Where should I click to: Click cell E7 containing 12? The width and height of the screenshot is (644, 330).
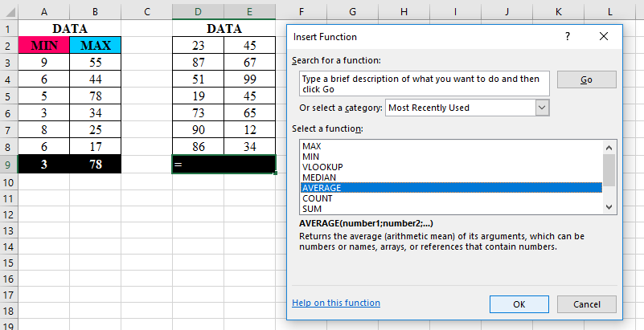pyautogui.click(x=250, y=129)
